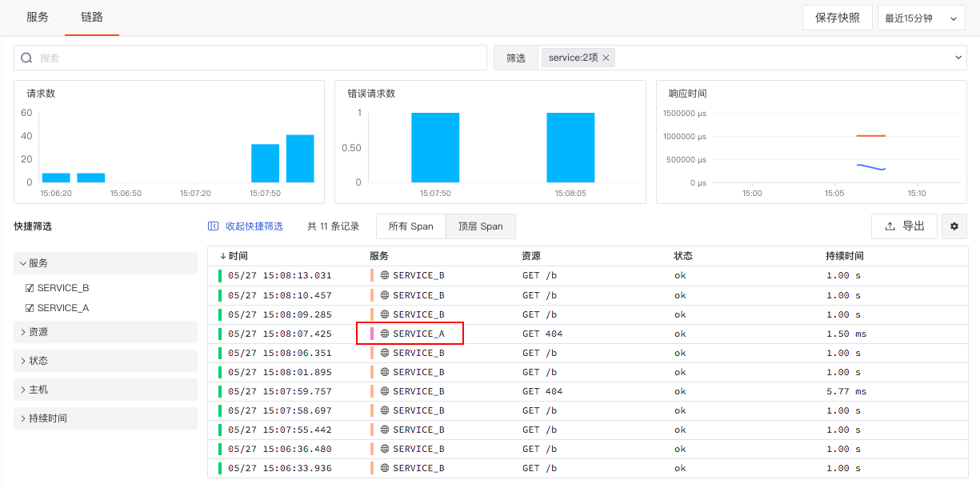The width and height of the screenshot is (980, 488).
Task: Remove the service:2项 filter tag
Action: [606, 58]
